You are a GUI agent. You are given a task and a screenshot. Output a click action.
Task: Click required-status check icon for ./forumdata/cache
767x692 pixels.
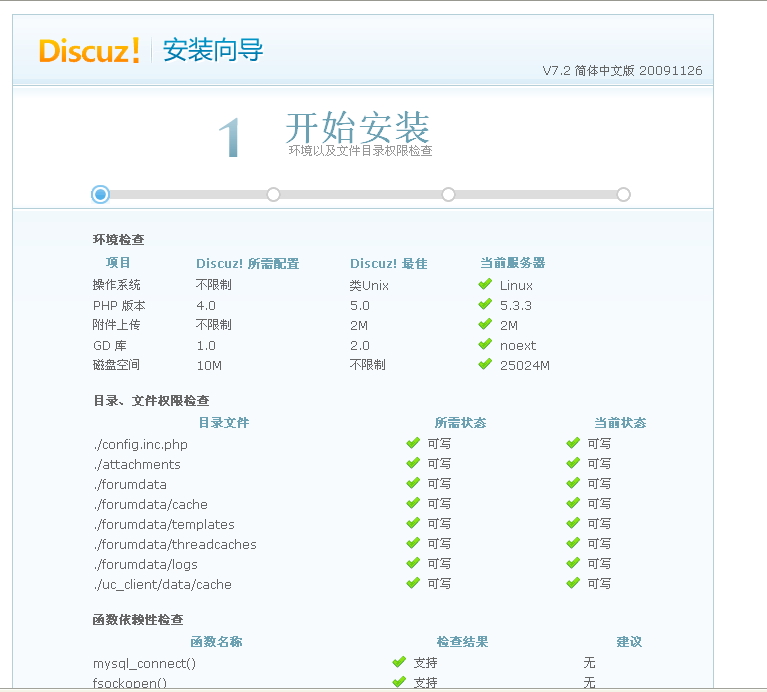point(413,503)
